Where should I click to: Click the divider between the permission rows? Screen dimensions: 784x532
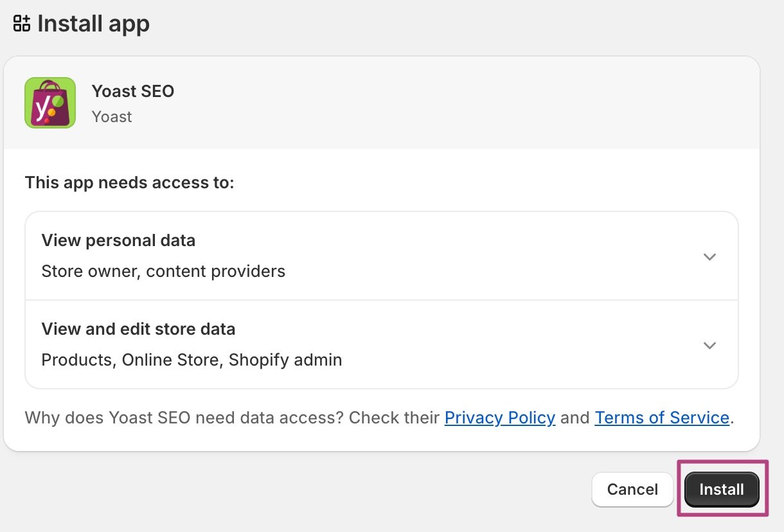coord(382,300)
